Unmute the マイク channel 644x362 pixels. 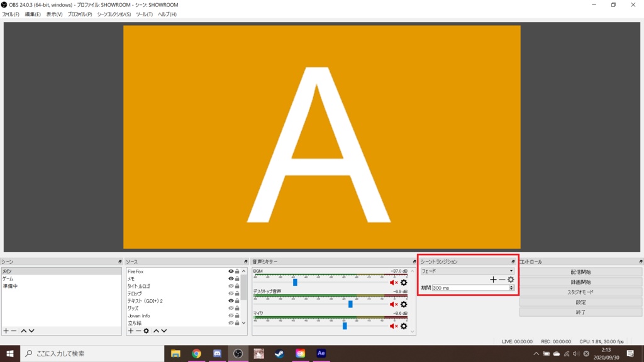click(x=394, y=326)
